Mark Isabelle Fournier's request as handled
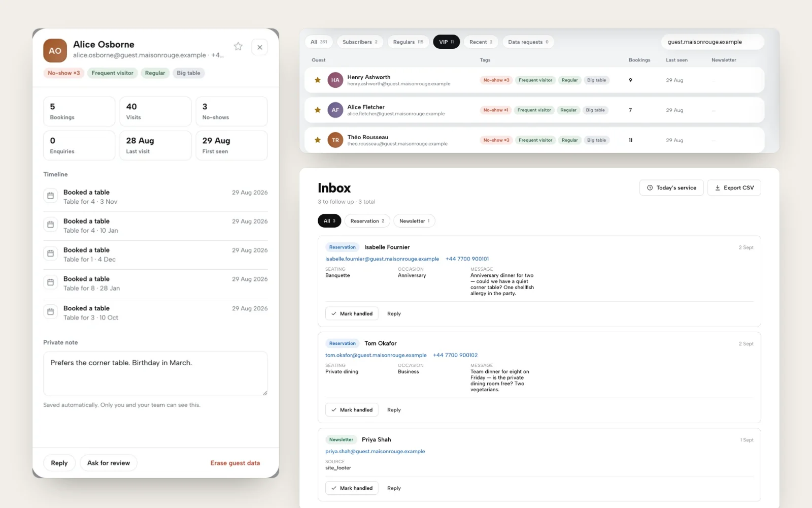The width and height of the screenshot is (812, 508). (352, 314)
